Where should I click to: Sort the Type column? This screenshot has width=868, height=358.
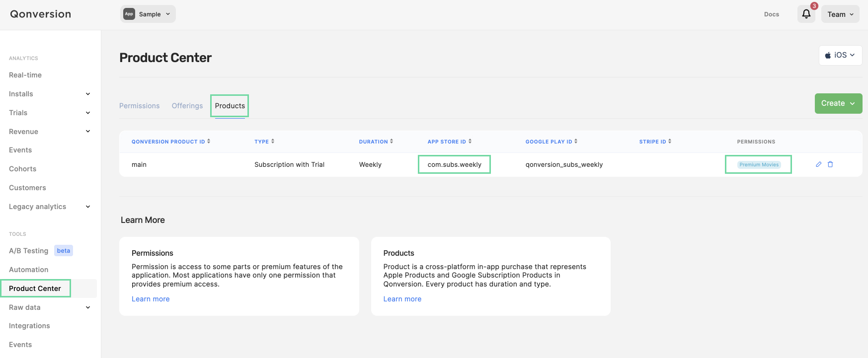coord(264,142)
